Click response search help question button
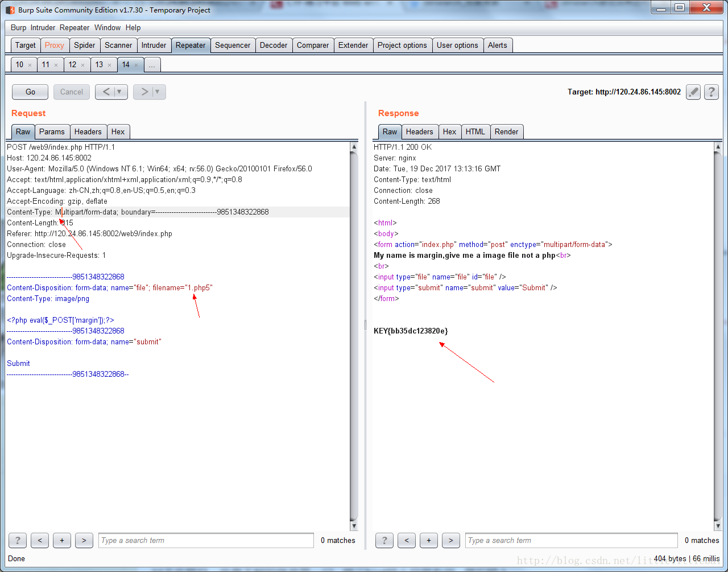Viewport: 728px width, 572px height. tap(384, 540)
